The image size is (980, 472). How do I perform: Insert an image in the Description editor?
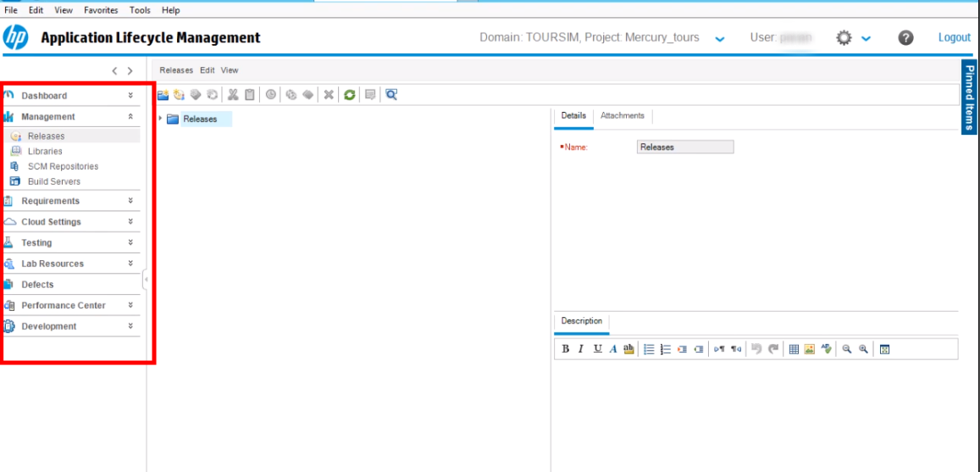click(x=810, y=349)
